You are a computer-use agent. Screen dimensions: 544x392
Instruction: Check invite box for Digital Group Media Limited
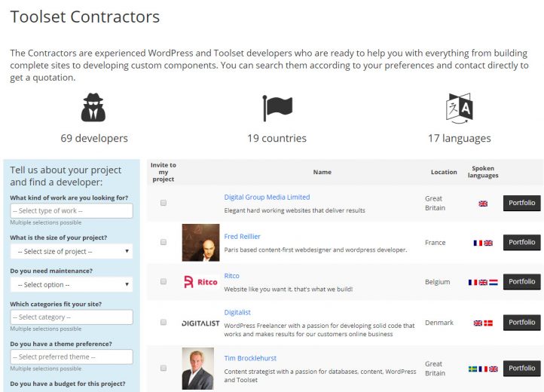coord(164,203)
